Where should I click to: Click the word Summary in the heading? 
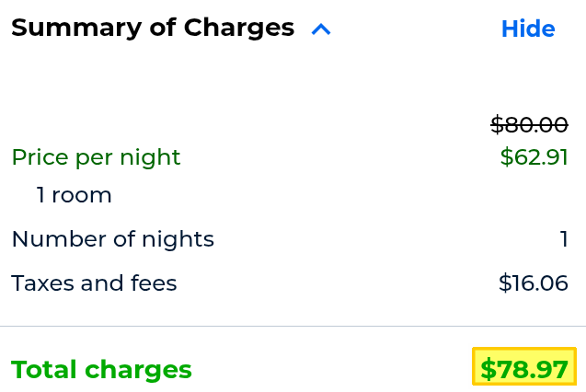(x=64, y=29)
